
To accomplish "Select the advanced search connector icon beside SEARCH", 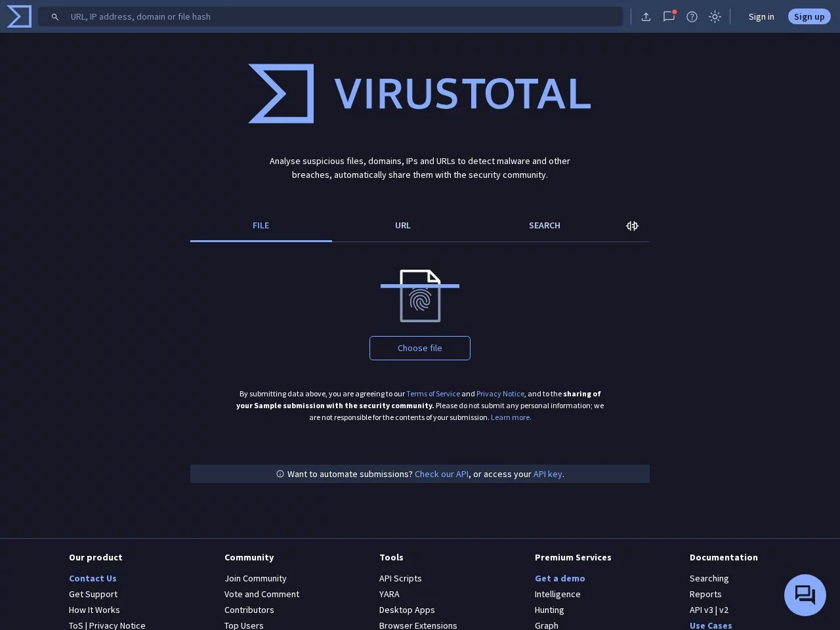I will tap(631, 225).
